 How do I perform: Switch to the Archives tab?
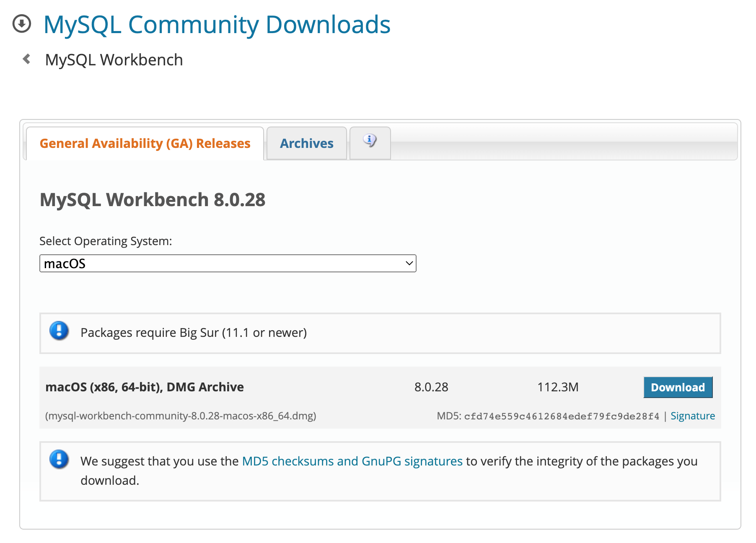307,143
